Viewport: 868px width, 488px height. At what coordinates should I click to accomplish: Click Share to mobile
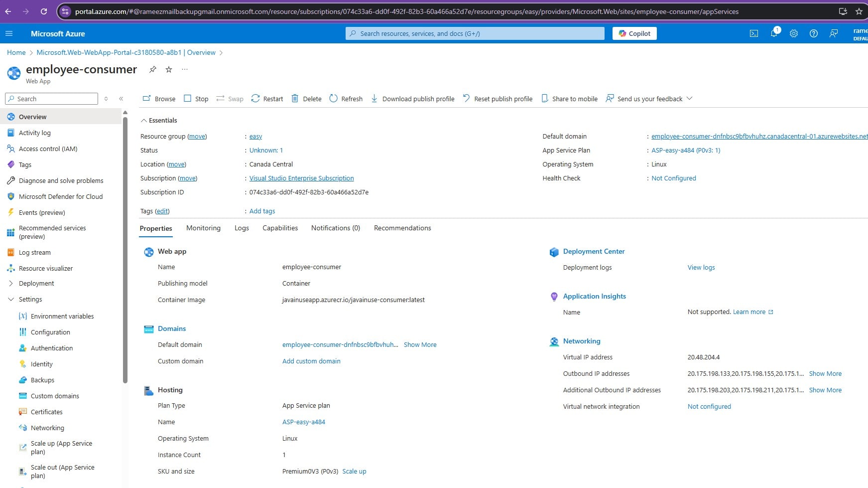point(569,99)
